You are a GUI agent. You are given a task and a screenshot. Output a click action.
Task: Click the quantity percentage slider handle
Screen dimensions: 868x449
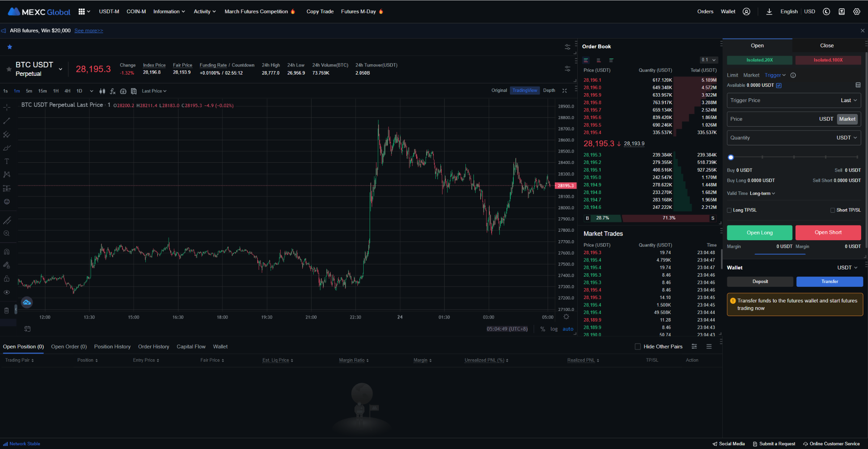coord(731,157)
